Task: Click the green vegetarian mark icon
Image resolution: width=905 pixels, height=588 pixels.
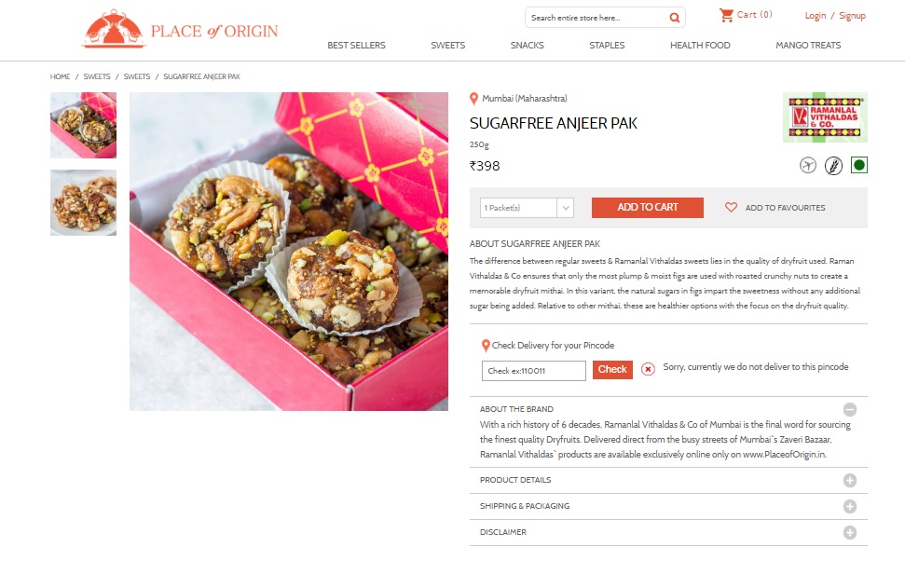Action: coord(858,166)
